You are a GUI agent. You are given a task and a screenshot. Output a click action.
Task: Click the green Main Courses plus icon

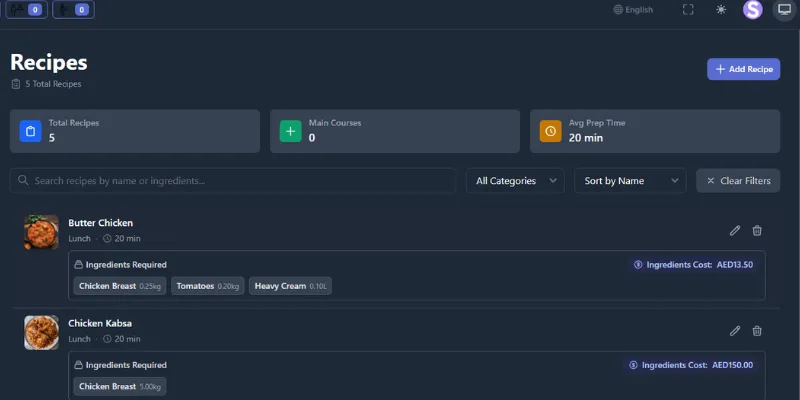click(x=290, y=131)
